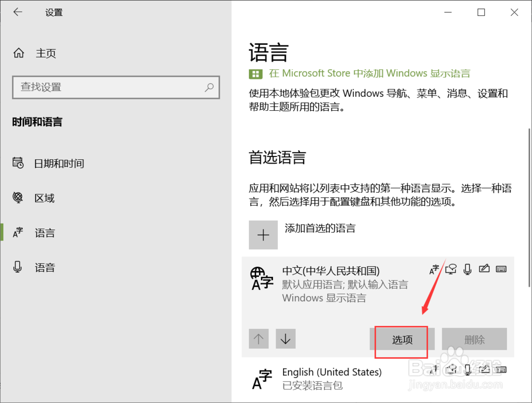Viewport: 532px width, 403px height.
Task: Click the 删除 button
Action: pyautogui.click(x=475, y=339)
